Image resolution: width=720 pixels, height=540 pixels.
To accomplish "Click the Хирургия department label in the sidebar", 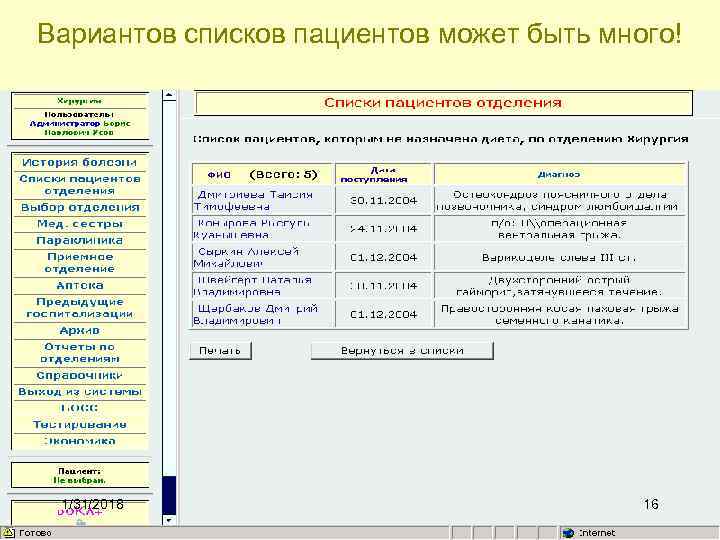I will (x=80, y=101).
